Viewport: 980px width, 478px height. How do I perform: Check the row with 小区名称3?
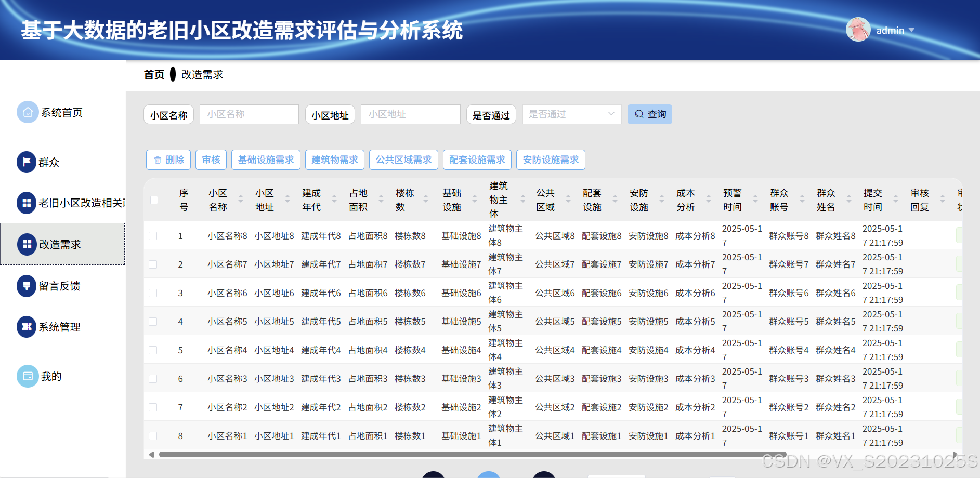coord(153,379)
